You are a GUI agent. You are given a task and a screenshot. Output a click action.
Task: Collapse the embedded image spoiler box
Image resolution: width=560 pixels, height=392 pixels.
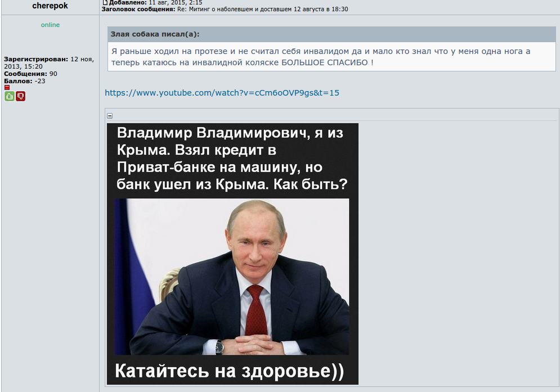click(x=110, y=116)
